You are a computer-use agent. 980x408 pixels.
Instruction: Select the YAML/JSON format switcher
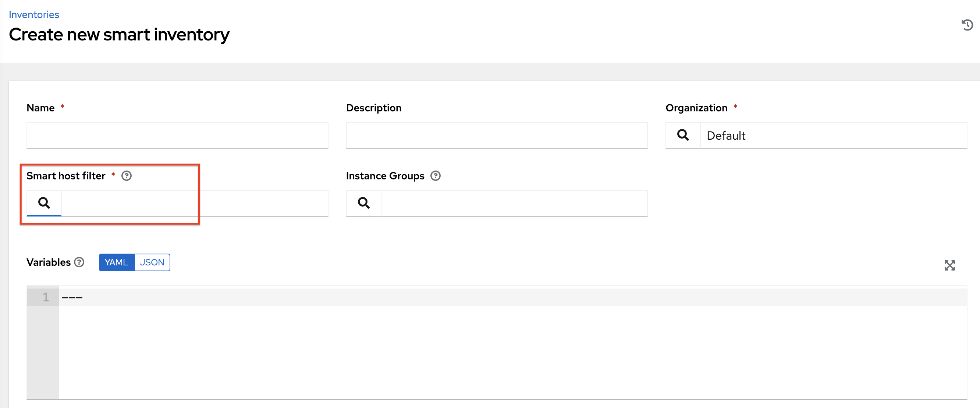click(134, 262)
